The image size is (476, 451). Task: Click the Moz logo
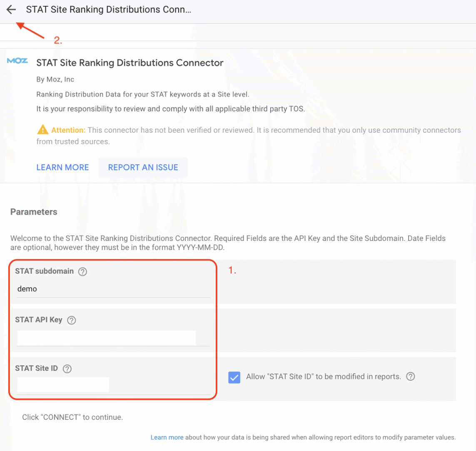coord(17,61)
